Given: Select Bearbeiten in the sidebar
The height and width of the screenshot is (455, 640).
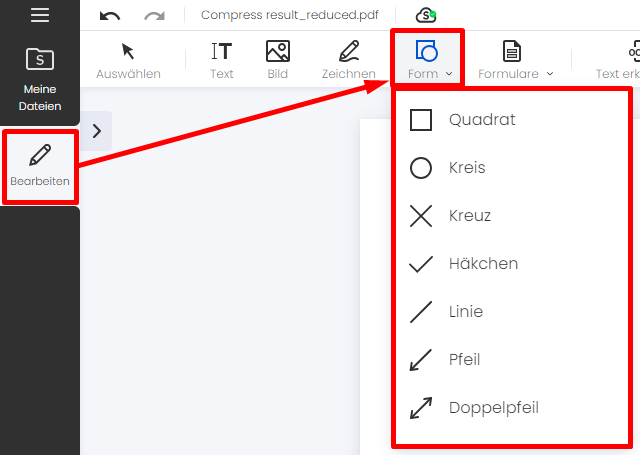Looking at the screenshot, I should (40, 166).
